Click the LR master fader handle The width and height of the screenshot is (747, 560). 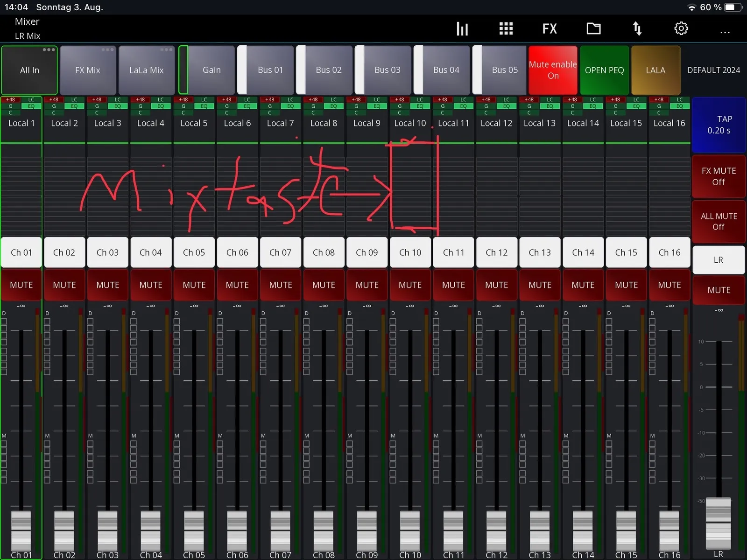click(718, 523)
